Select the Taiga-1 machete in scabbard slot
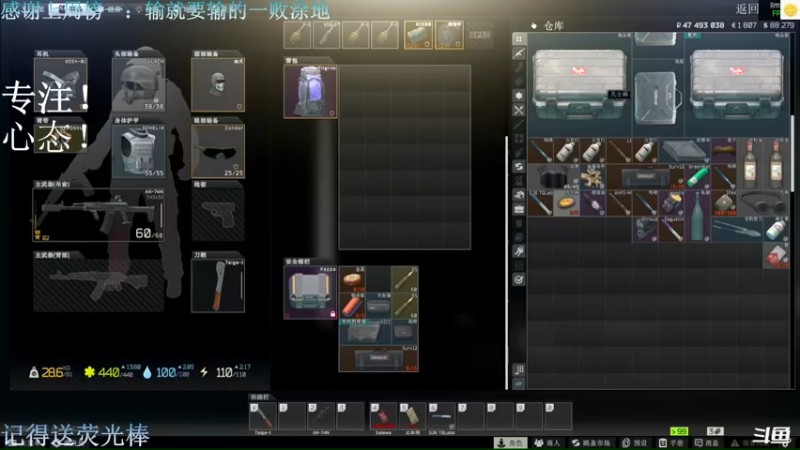800x450 pixels. pyautogui.click(x=218, y=285)
